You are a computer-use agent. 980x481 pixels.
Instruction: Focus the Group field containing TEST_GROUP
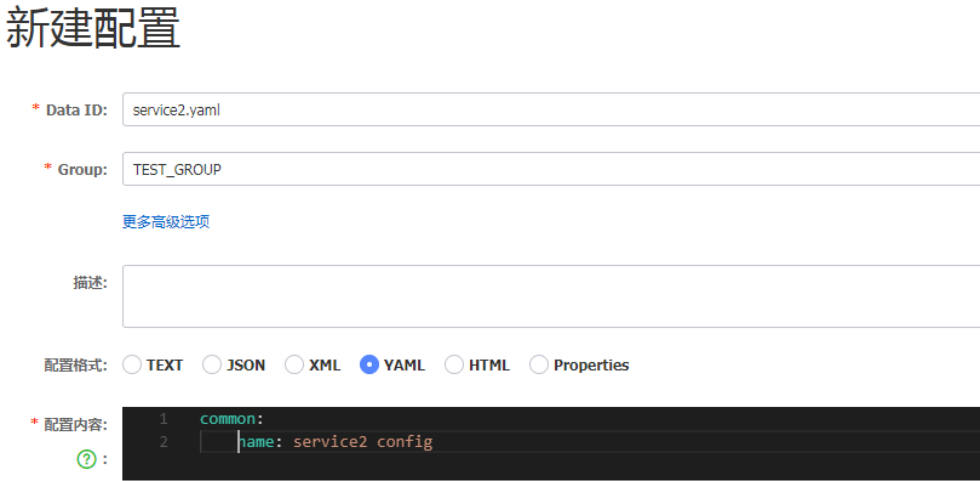[551, 169]
